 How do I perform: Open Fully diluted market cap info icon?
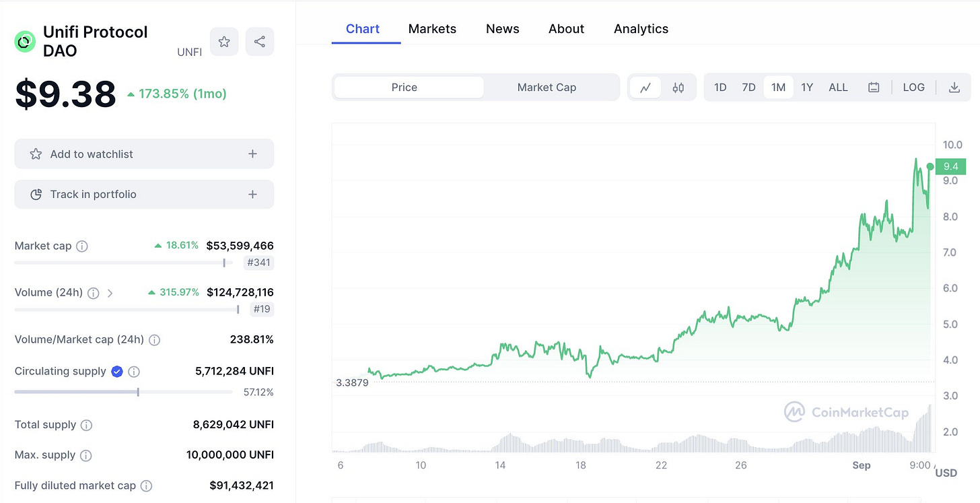click(146, 486)
